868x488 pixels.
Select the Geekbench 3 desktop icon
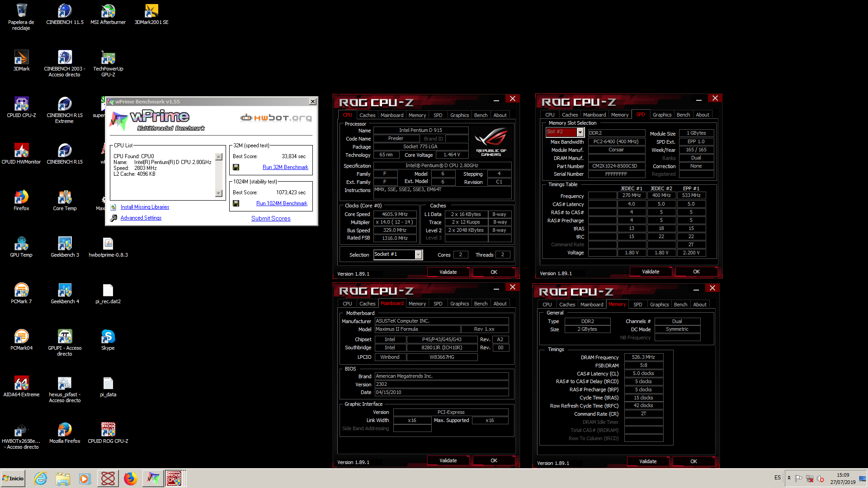[65, 247]
